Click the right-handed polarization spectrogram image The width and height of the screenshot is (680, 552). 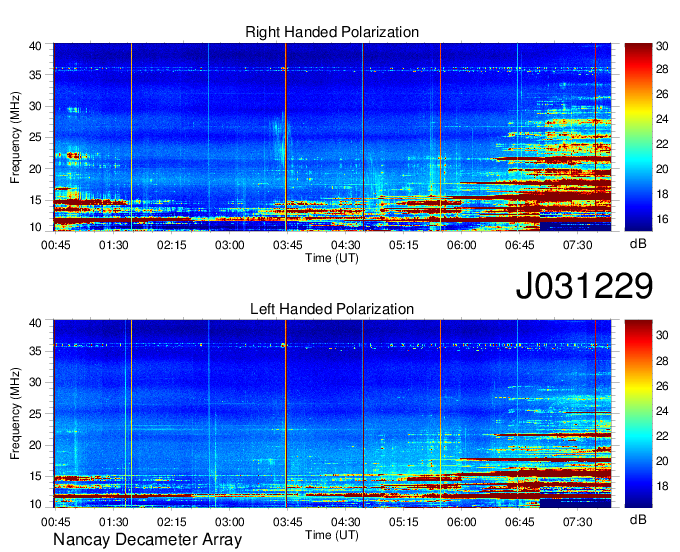[332, 137]
